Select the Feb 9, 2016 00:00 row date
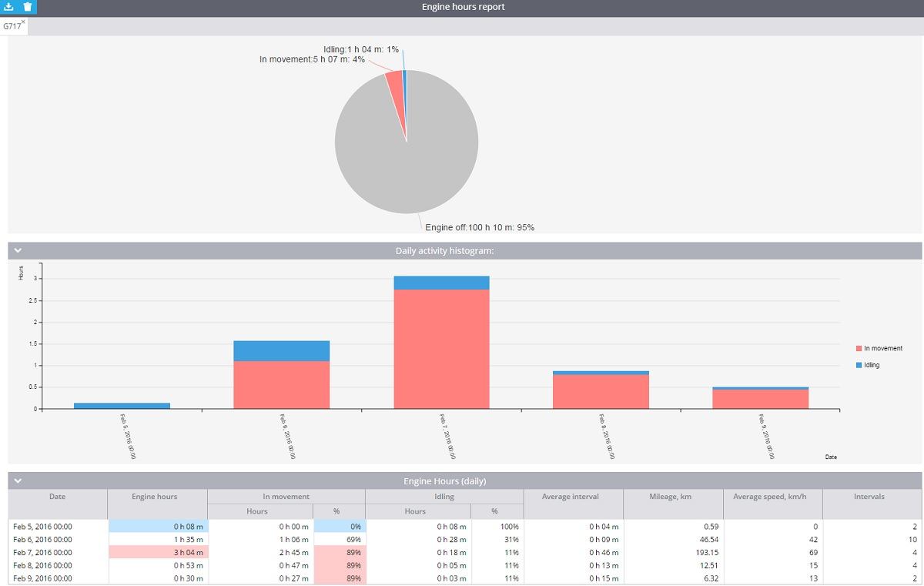 [x=42, y=578]
